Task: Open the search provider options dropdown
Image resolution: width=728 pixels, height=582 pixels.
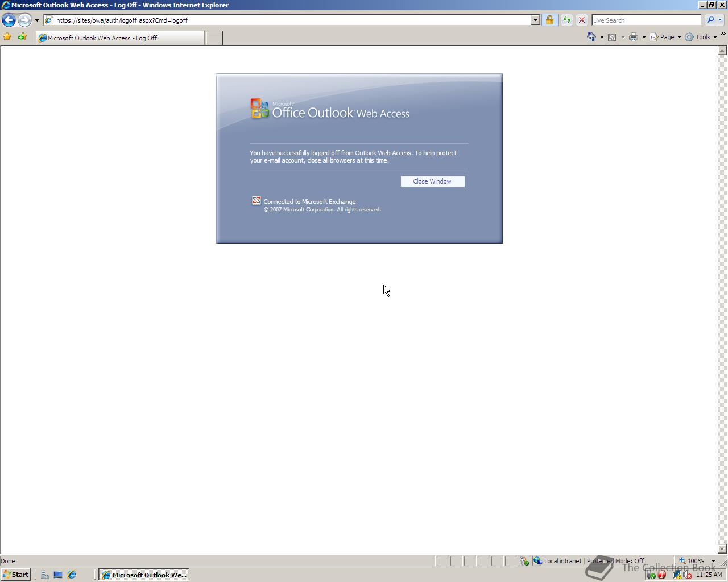Action: (x=720, y=20)
